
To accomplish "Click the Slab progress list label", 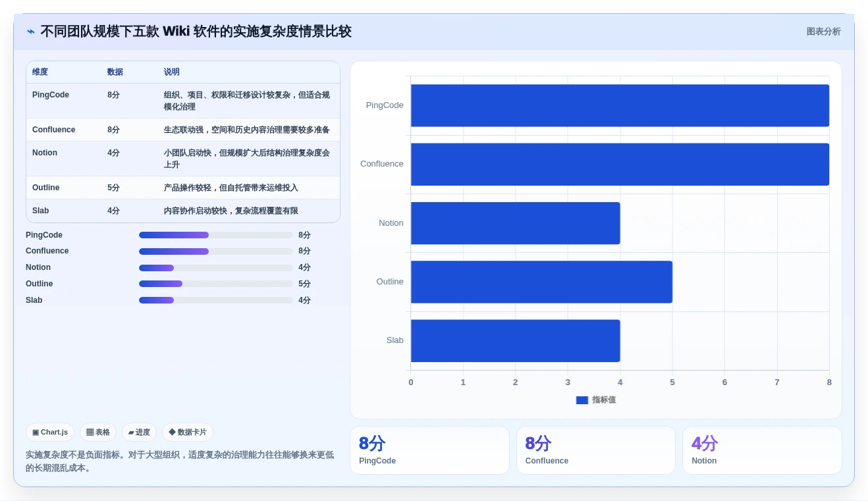I will click(34, 300).
